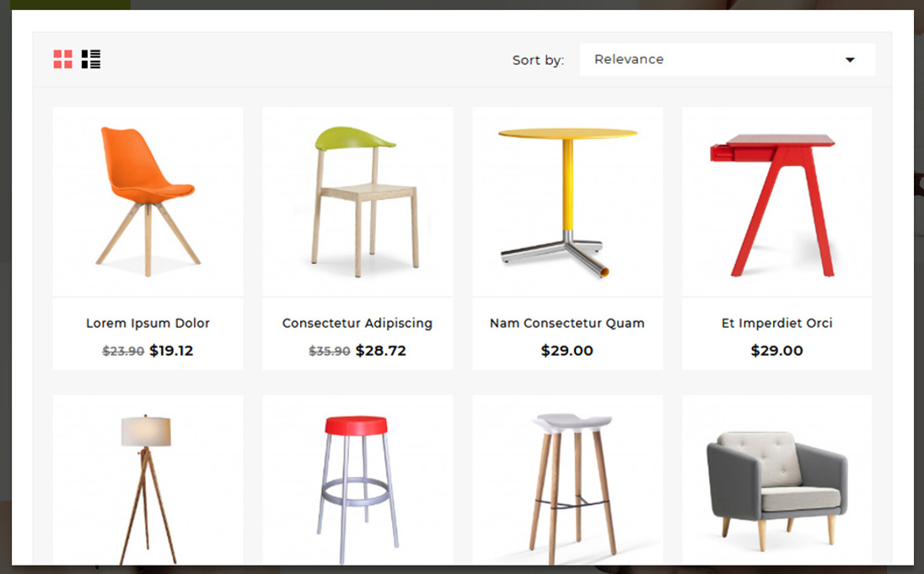Open the Et Imperdiet Orci product link
The image size is (924, 574).
[776, 323]
